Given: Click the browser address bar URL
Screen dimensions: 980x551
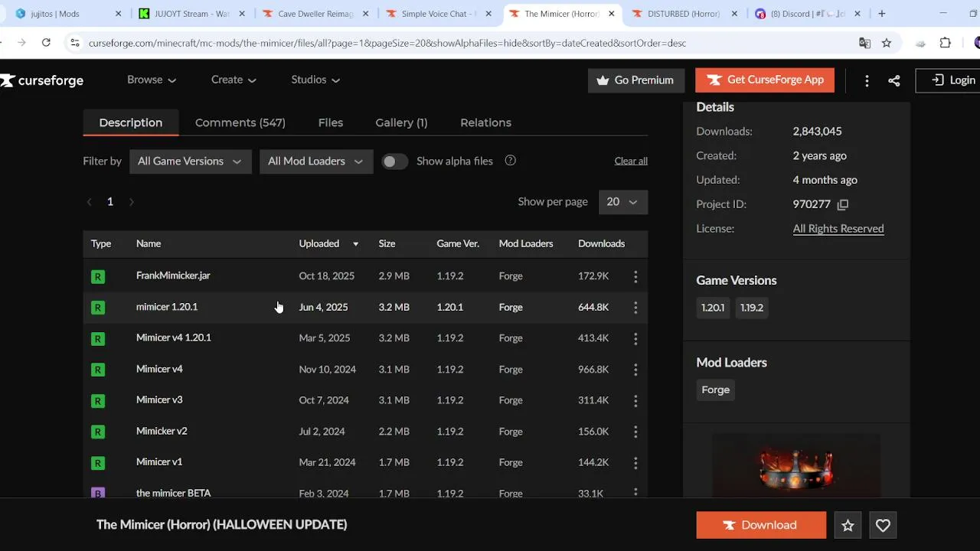Looking at the screenshot, I should tap(387, 43).
